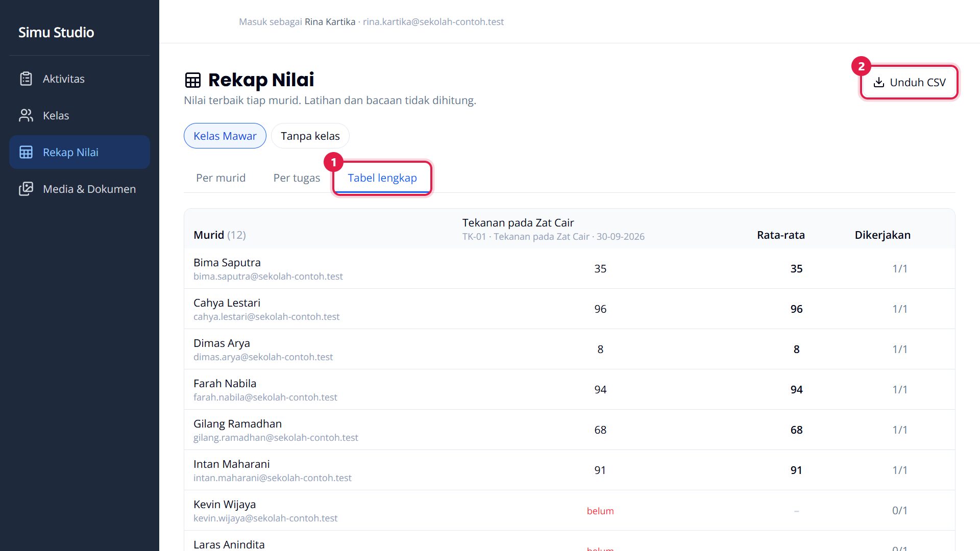Click the Tekanan pada Zat Cair score 96 for Cahya Lestari
This screenshot has width=980, height=551.
[600, 309]
